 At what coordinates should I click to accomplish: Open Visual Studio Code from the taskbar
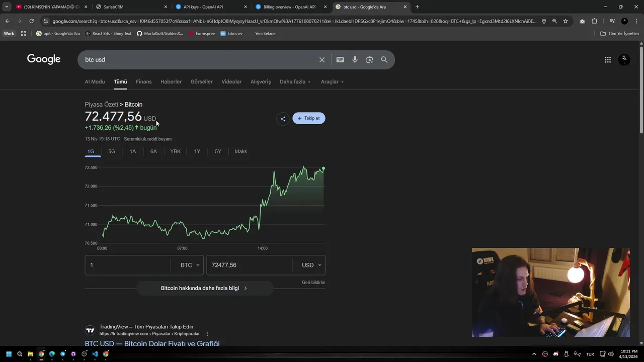[95, 354]
